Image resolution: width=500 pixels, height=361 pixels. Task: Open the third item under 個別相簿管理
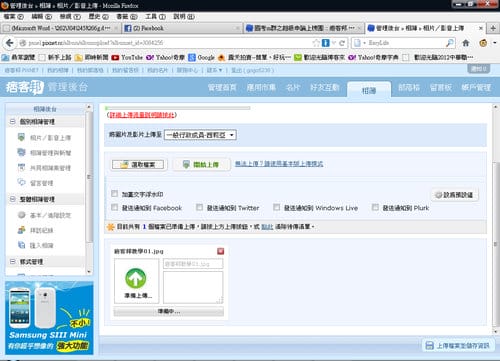[44, 168]
